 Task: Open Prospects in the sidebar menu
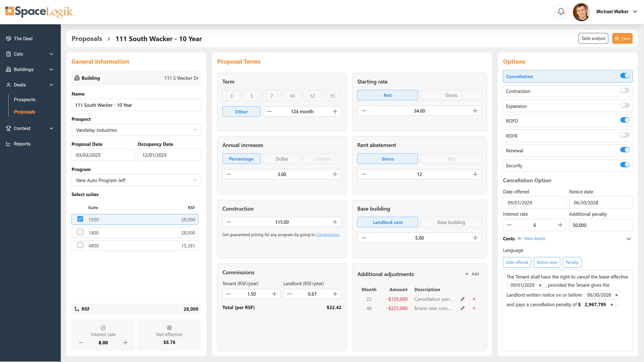tap(24, 100)
